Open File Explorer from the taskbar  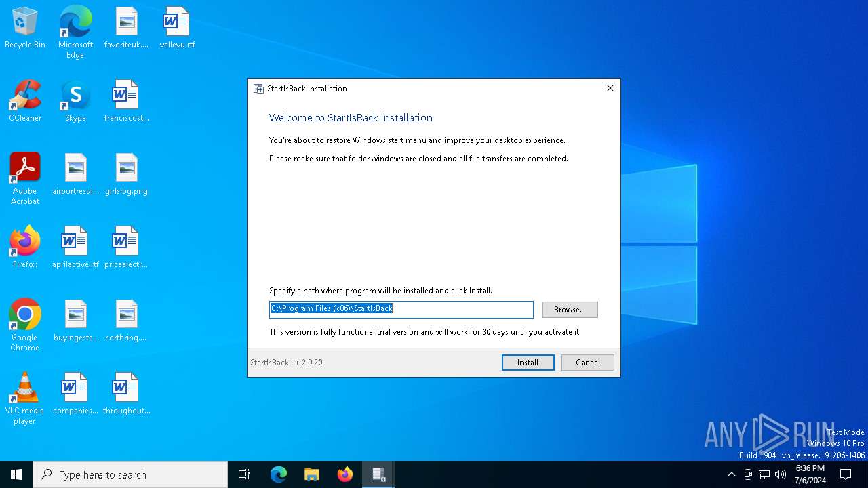(x=312, y=474)
